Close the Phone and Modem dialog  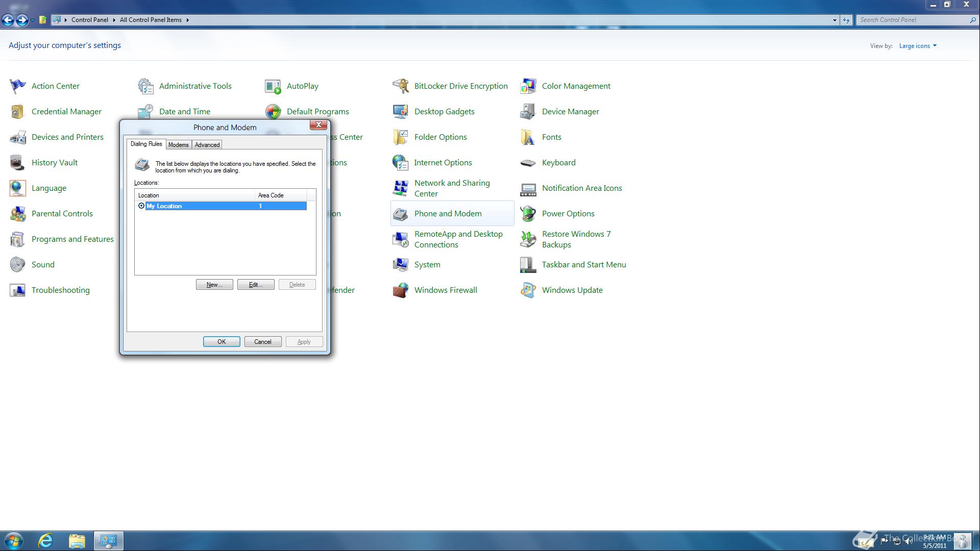point(318,125)
